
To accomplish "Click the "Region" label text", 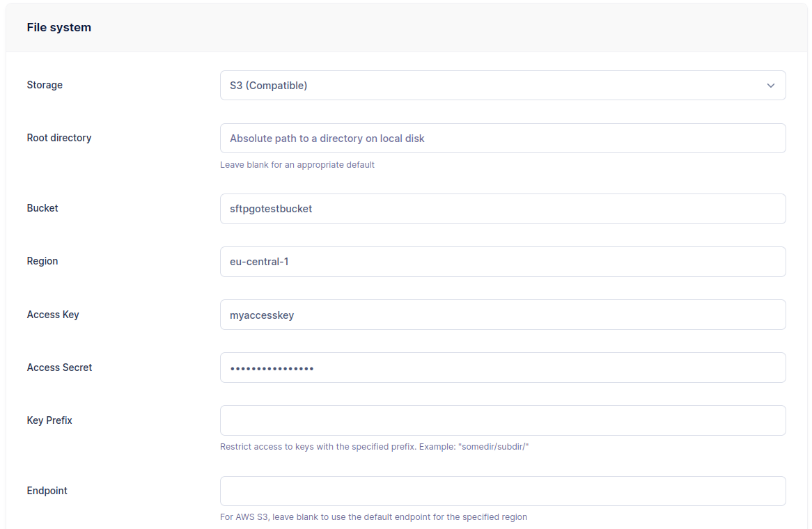I will point(42,261).
